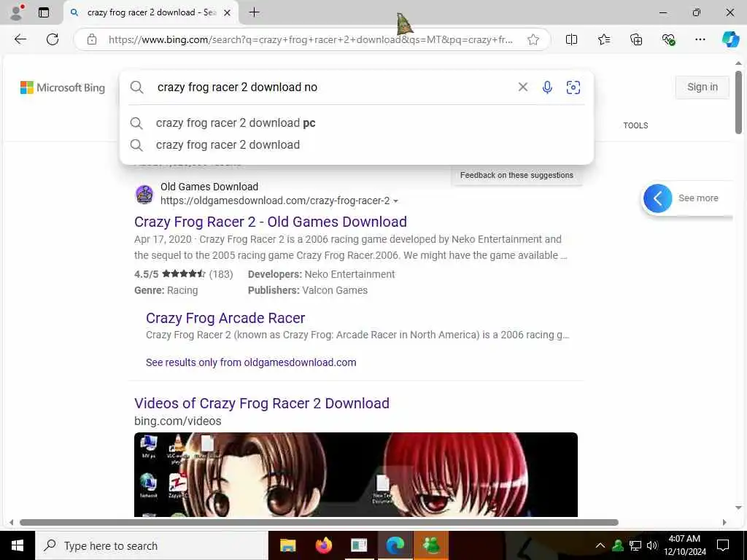Sign in to Bing
Image resolution: width=747 pixels, height=560 pixels.
tap(703, 87)
